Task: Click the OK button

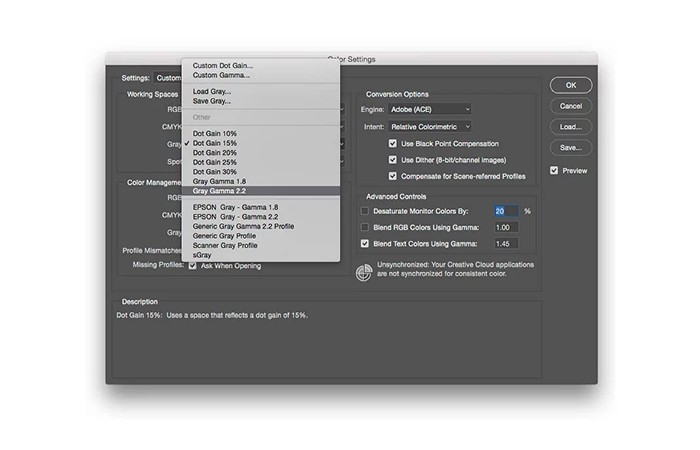Action: coord(571,85)
